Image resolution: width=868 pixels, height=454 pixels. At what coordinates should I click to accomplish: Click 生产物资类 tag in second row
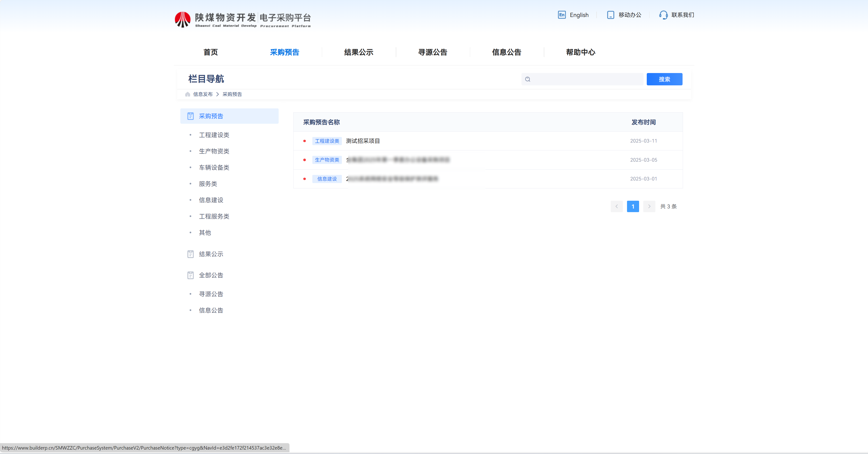click(x=327, y=160)
